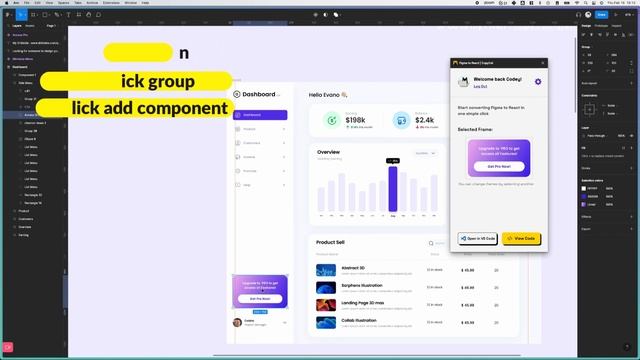The width and height of the screenshot is (640, 360).
Task: Click Get Pro Now on dashboard sidebar card
Action: 260,299
